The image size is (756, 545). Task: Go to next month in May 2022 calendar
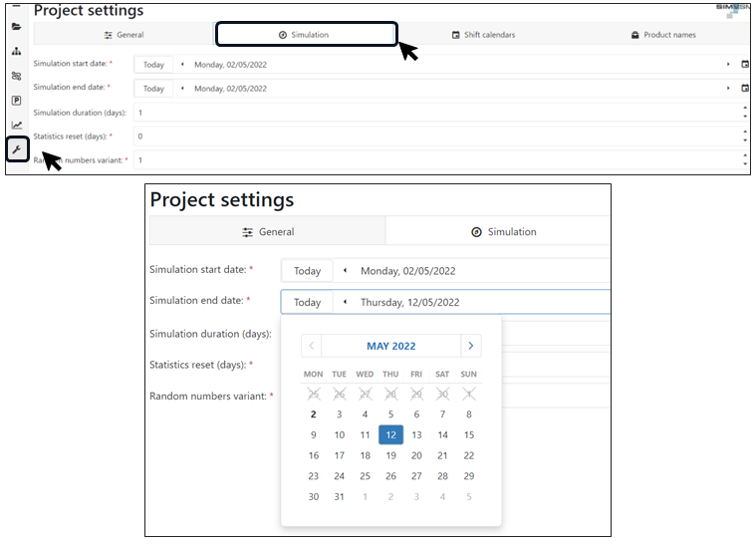[x=471, y=346]
